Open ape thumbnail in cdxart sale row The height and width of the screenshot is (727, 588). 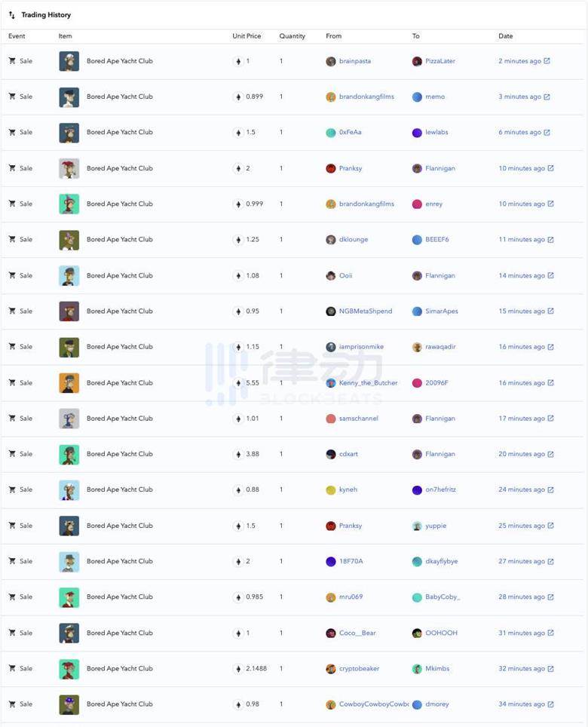point(69,454)
